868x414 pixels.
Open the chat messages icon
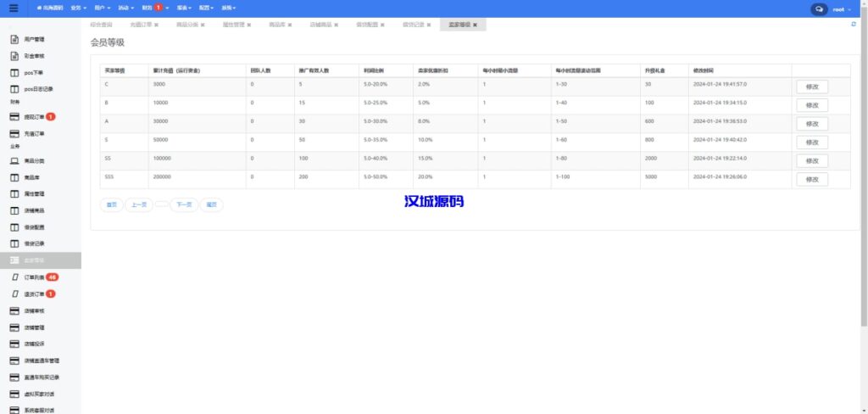coord(819,8)
